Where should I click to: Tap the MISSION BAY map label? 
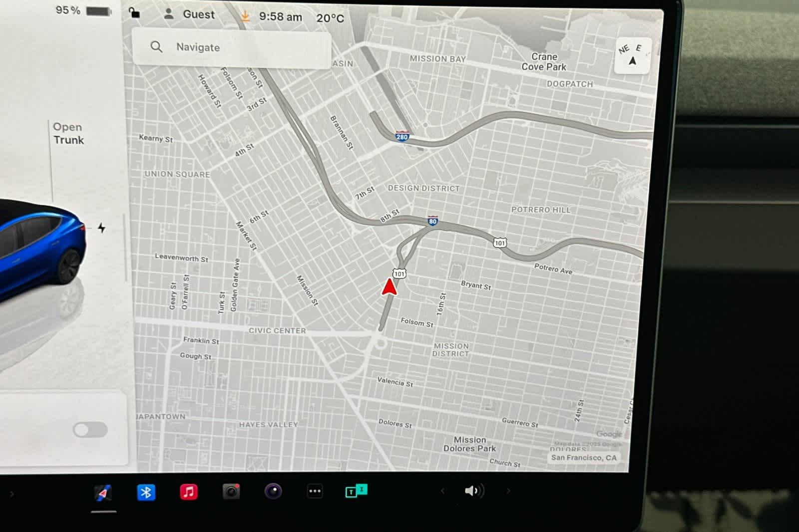click(x=438, y=59)
